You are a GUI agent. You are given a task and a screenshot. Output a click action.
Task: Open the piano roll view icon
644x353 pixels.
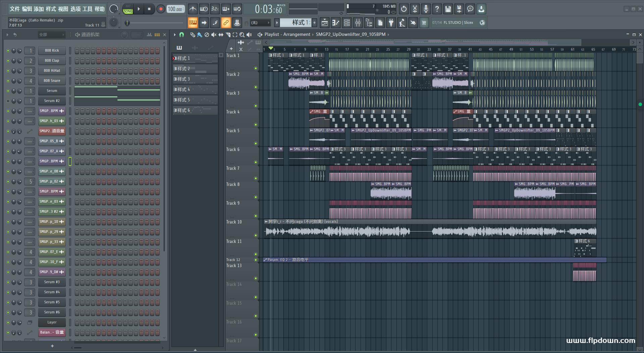coord(335,23)
